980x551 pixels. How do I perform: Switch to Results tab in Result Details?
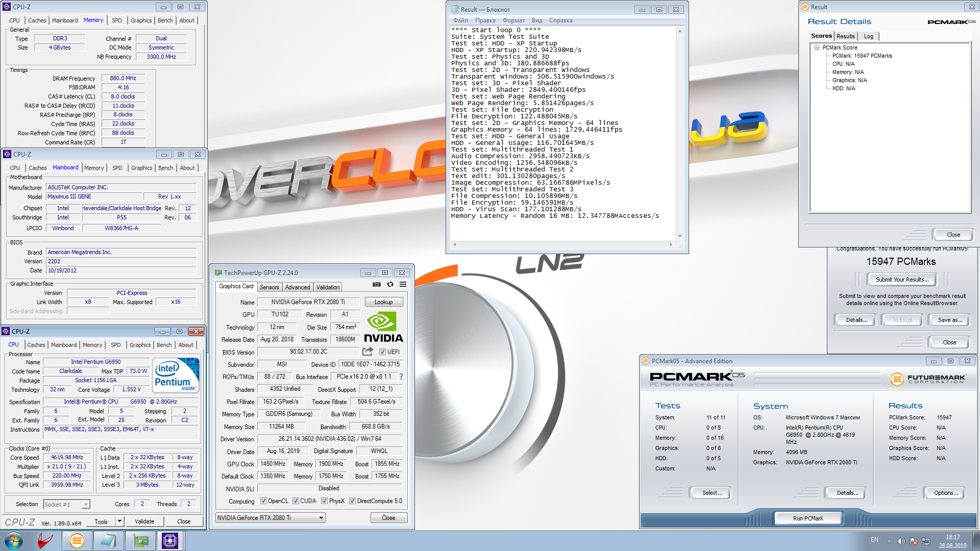[x=845, y=36]
